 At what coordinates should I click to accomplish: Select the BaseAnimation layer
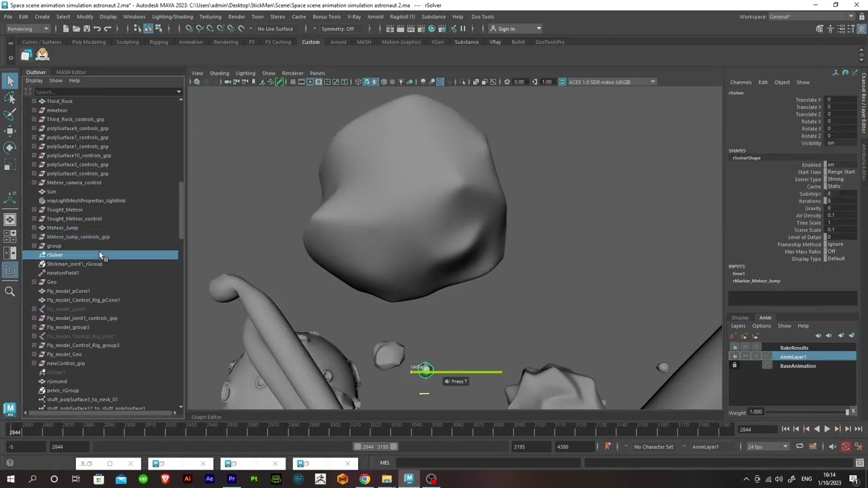(x=797, y=366)
